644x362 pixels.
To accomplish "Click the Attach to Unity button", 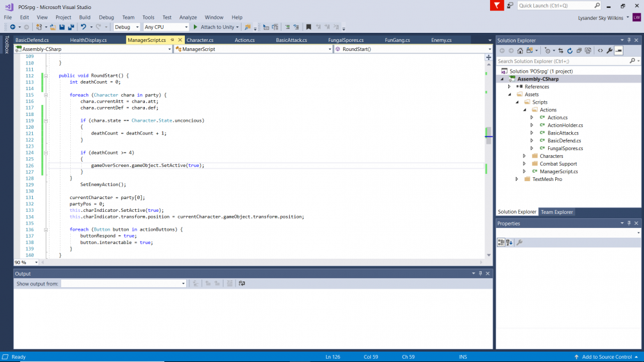I will 214,27.
